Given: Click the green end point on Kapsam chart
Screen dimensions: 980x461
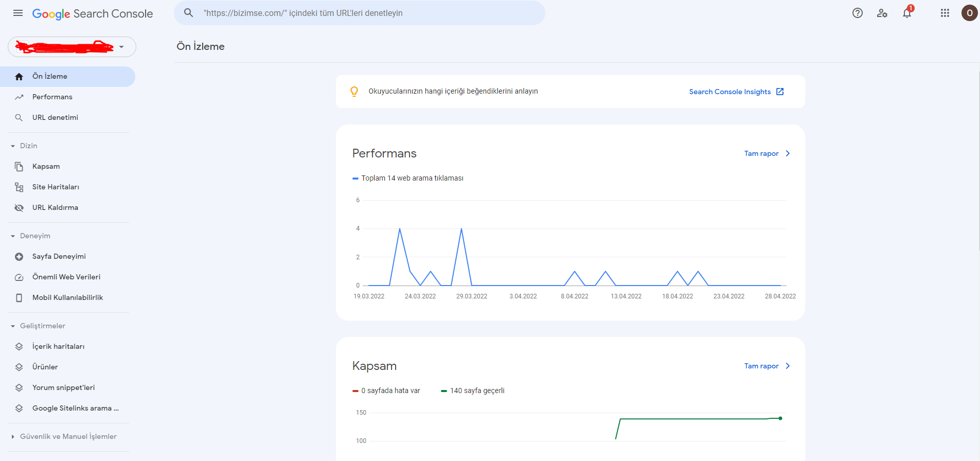Looking at the screenshot, I should pyautogui.click(x=780, y=418).
